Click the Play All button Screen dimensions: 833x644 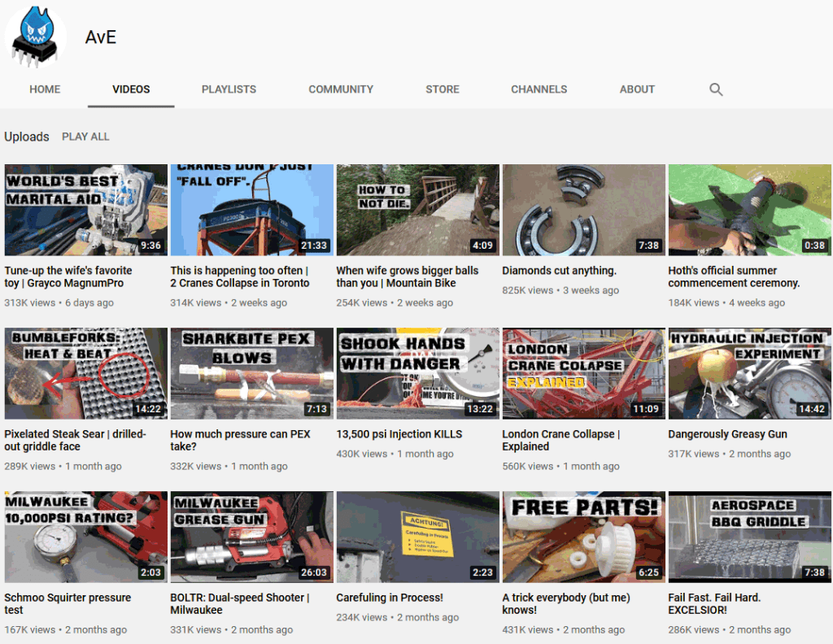(x=85, y=137)
